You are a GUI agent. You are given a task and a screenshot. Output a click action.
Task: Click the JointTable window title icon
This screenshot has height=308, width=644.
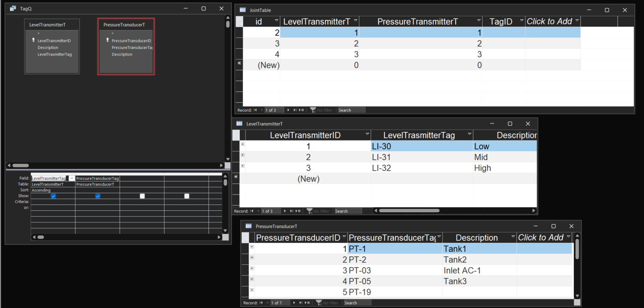pyautogui.click(x=242, y=10)
